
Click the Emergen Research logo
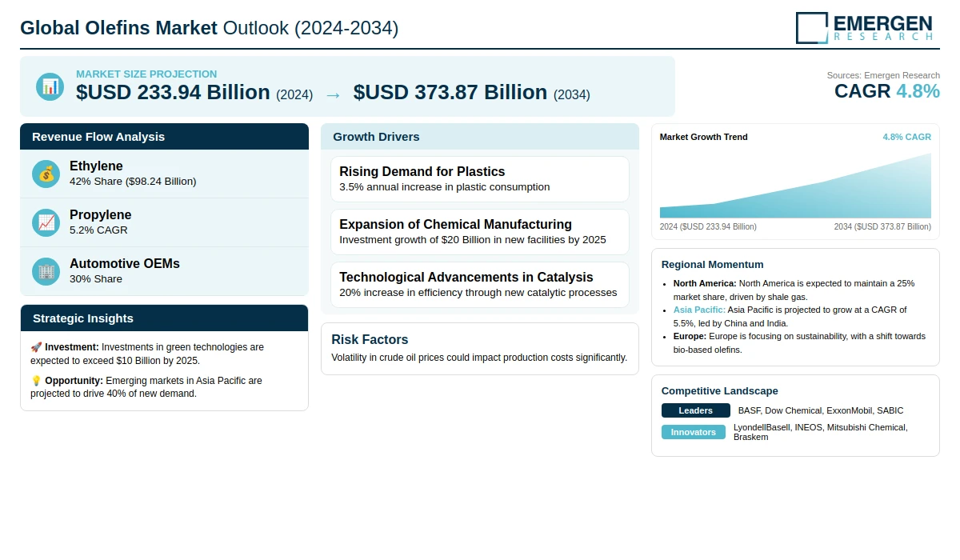pyautogui.click(x=864, y=27)
